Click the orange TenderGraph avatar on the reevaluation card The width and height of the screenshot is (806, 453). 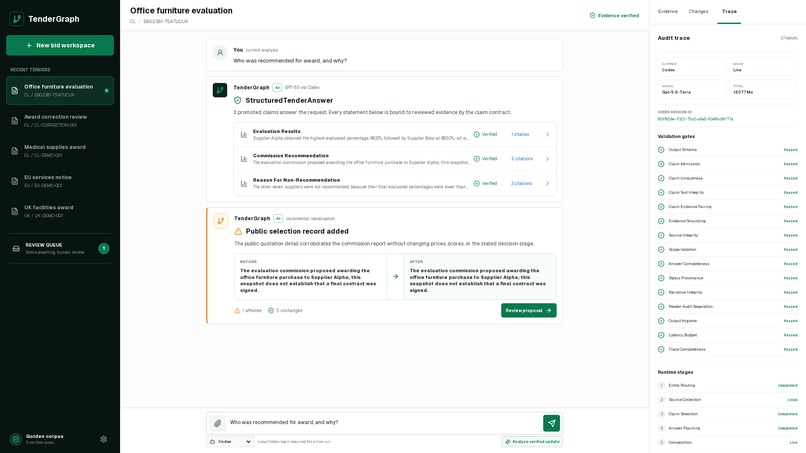pos(221,221)
